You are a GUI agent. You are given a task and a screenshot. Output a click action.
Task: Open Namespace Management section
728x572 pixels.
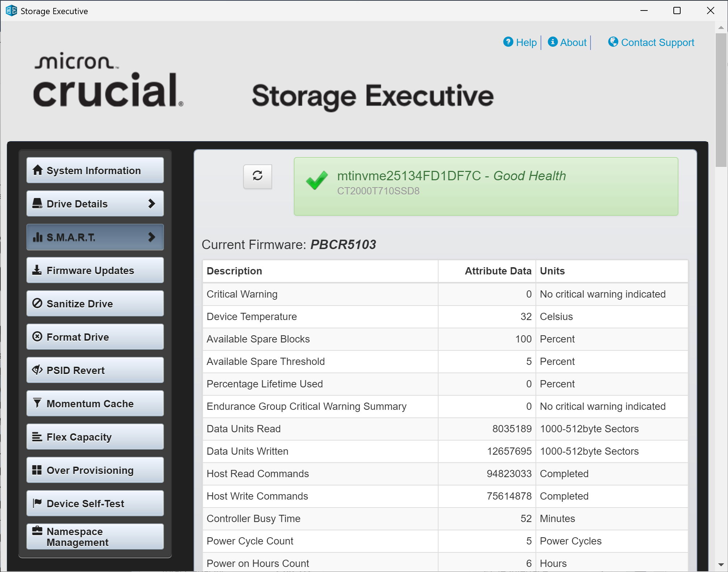tap(95, 537)
